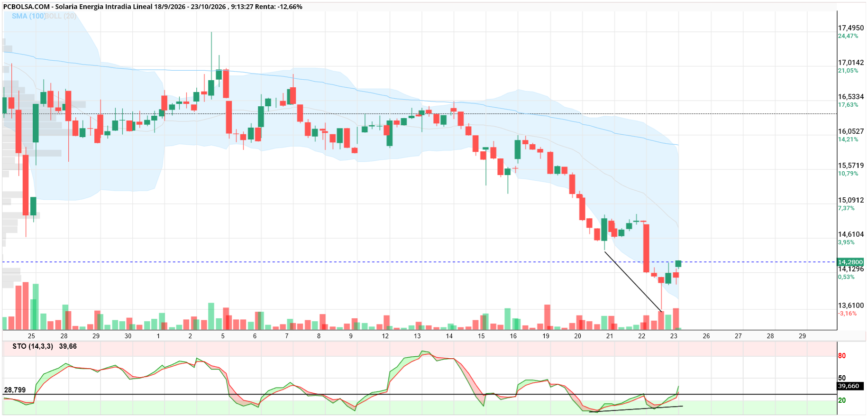Select the BOLL (20) indicator label
This screenshot has width=868, height=417.
coord(61,16)
